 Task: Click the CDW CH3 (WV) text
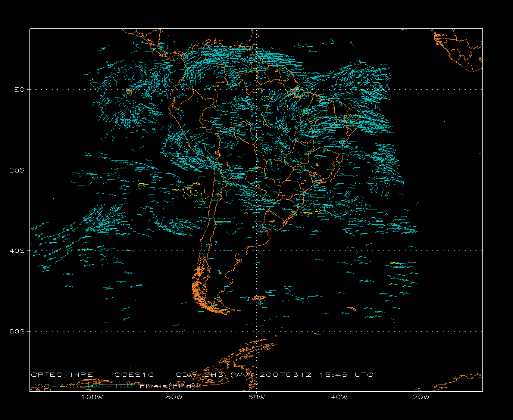tap(215, 374)
